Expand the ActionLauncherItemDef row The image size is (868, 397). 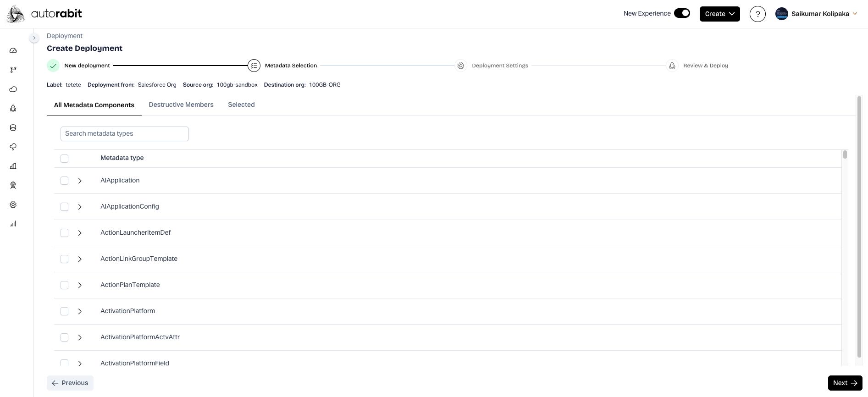[80, 233]
